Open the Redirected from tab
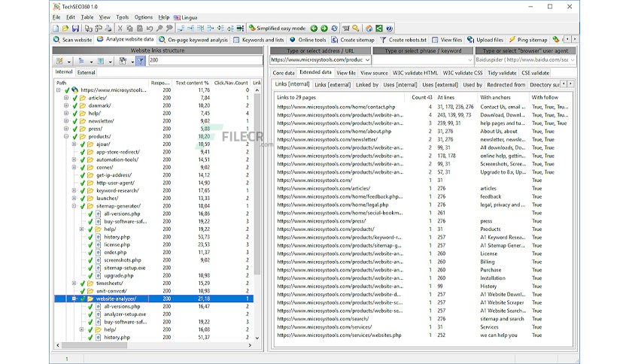Image resolution: width=629 pixels, height=364 pixels. (x=506, y=84)
